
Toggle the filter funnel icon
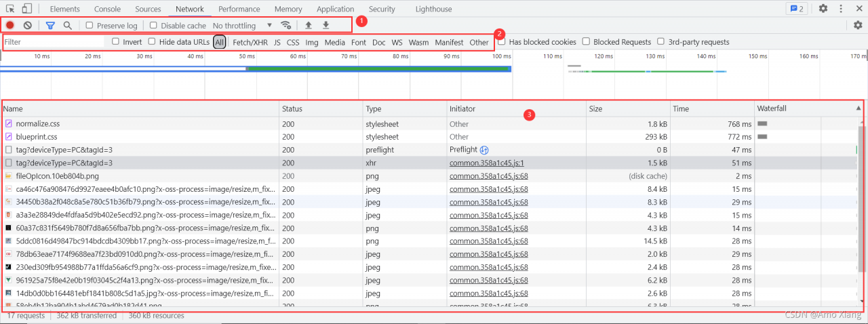[x=50, y=25]
